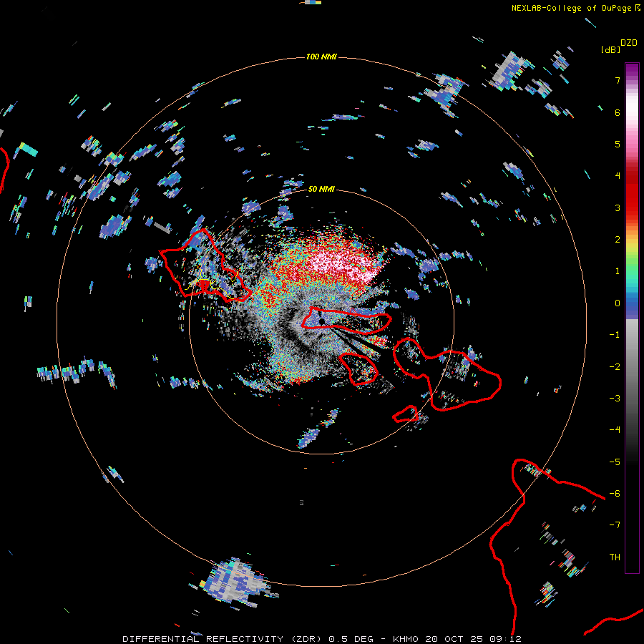
Task: Click the KHMO station identifier in caption
Action: coord(406,639)
